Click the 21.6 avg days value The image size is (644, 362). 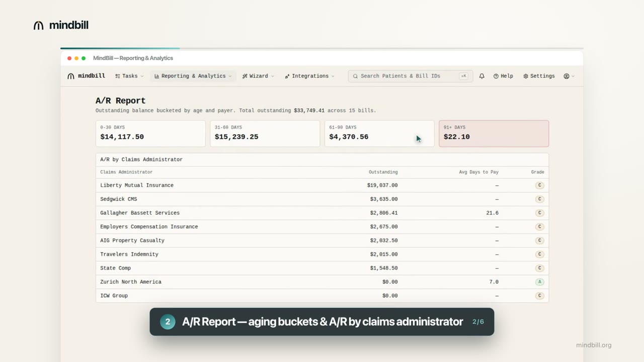pyautogui.click(x=493, y=213)
